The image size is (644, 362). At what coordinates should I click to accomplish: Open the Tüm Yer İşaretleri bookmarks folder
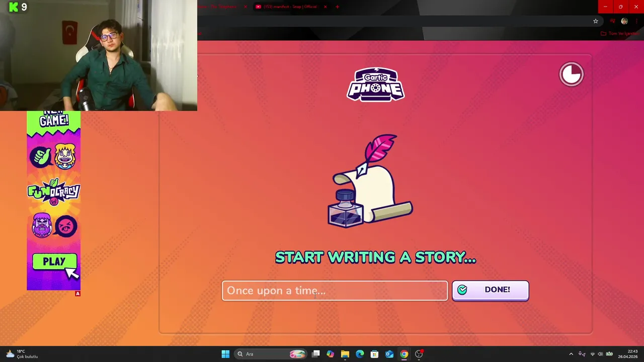tap(620, 34)
